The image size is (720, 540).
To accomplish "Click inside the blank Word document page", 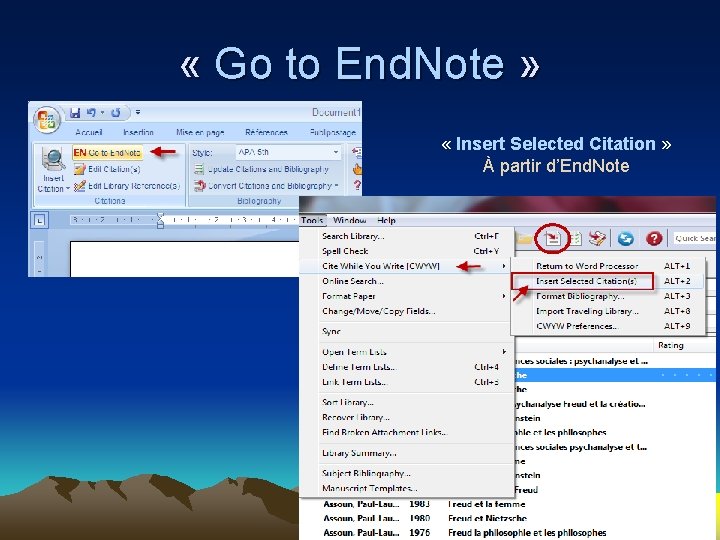I will click(x=184, y=259).
